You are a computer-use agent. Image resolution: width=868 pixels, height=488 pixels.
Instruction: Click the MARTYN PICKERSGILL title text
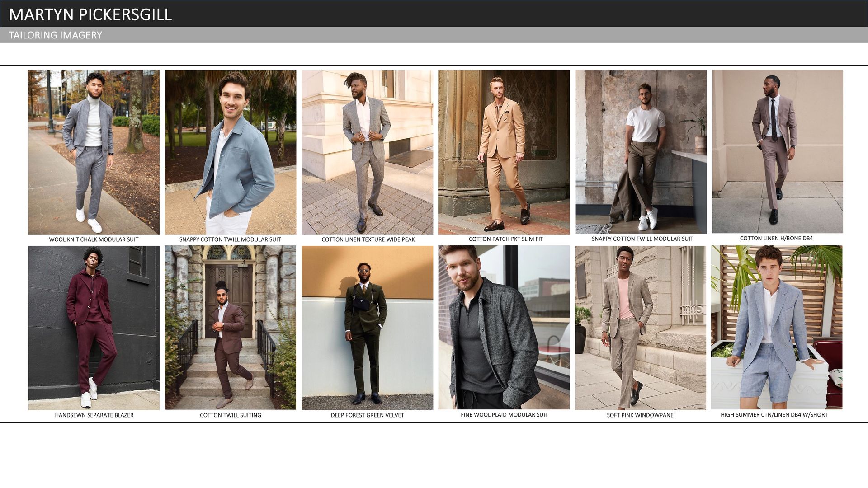tap(90, 14)
